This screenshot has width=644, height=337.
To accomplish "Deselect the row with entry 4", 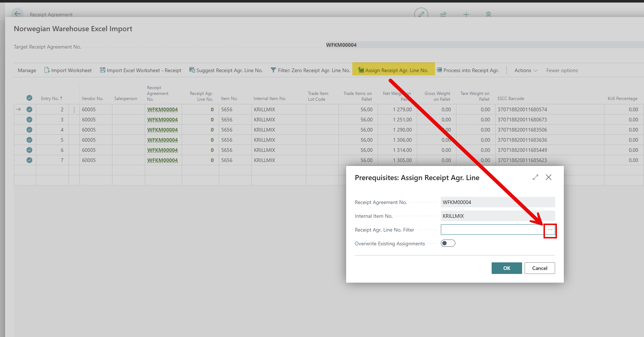I will (x=29, y=130).
